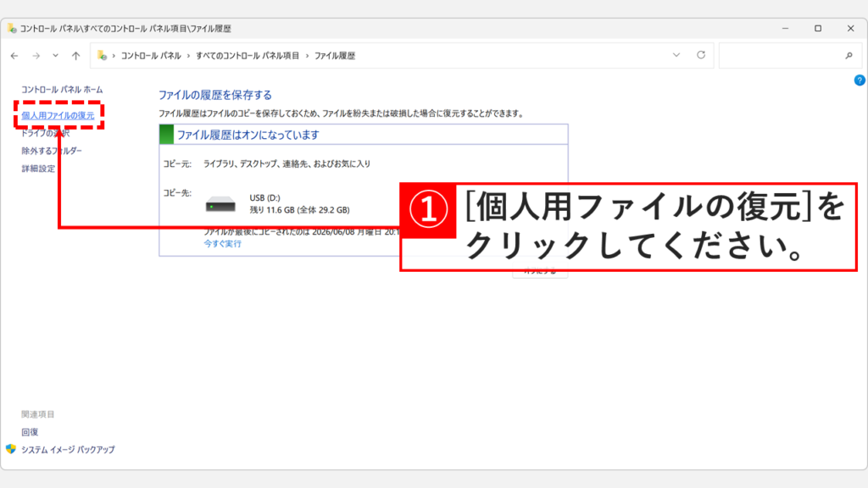Image resolution: width=868 pixels, height=488 pixels.
Task: Expand the address bar history dropdown
Action: (x=676, y=55)
